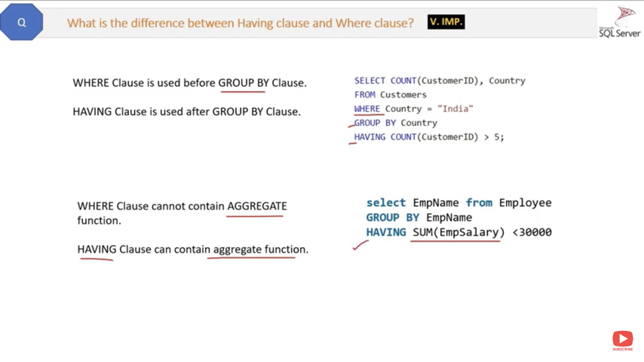Image resolution: width=644 pixels, height=362 pixels.
Task: Click the "India" string literal
Action: pos(455,109)
